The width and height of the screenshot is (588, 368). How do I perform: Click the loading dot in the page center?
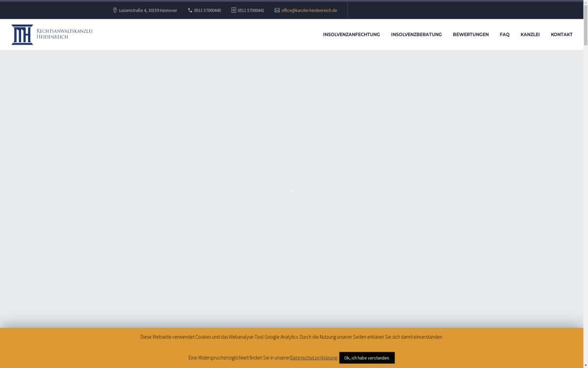coord(292,191)
